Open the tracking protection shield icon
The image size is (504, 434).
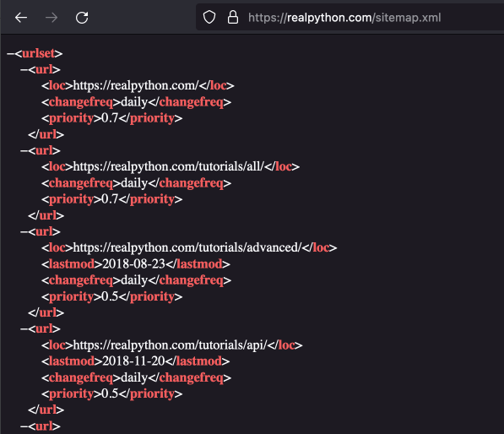click(209, 18)
